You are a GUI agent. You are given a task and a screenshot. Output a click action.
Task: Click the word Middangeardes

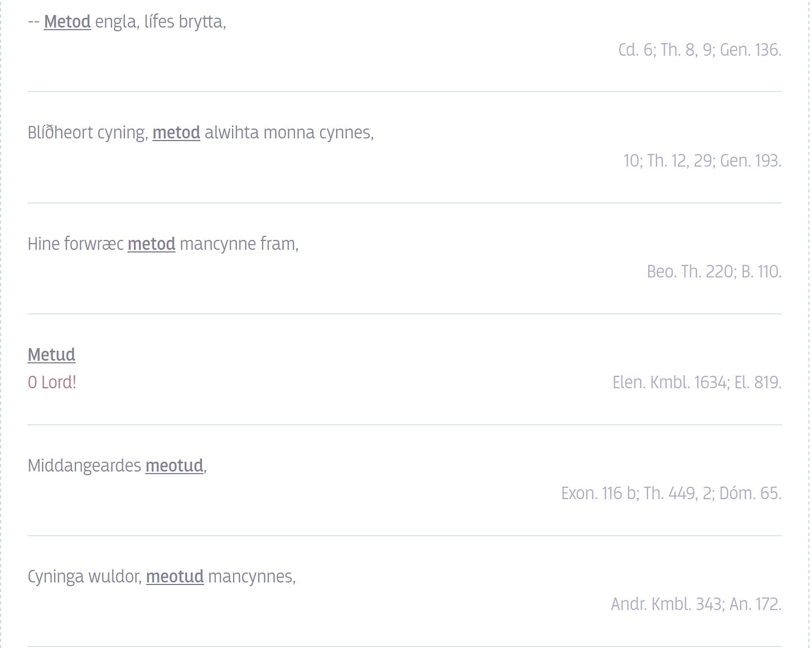pyautogui.click(x=84, y=466)
